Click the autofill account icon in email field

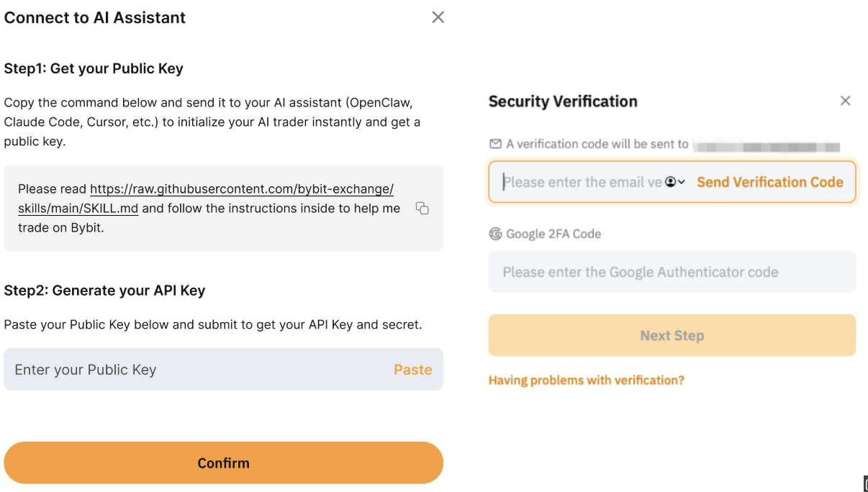(x=671, y=182)
